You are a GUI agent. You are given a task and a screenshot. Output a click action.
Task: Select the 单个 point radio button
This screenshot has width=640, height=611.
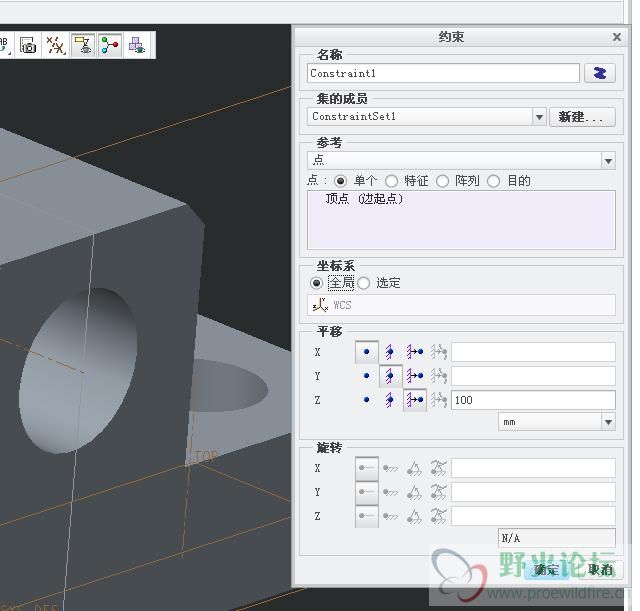coord(340,180)
